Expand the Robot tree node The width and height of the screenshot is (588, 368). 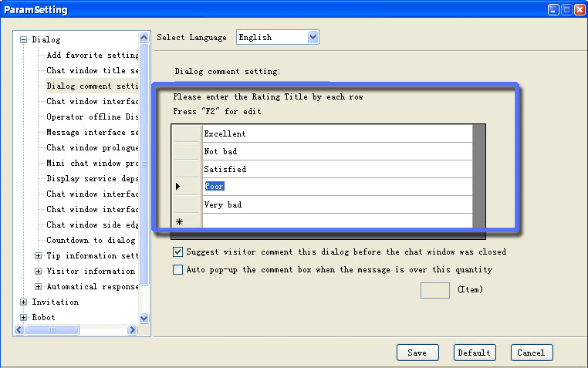click(24, 317)
